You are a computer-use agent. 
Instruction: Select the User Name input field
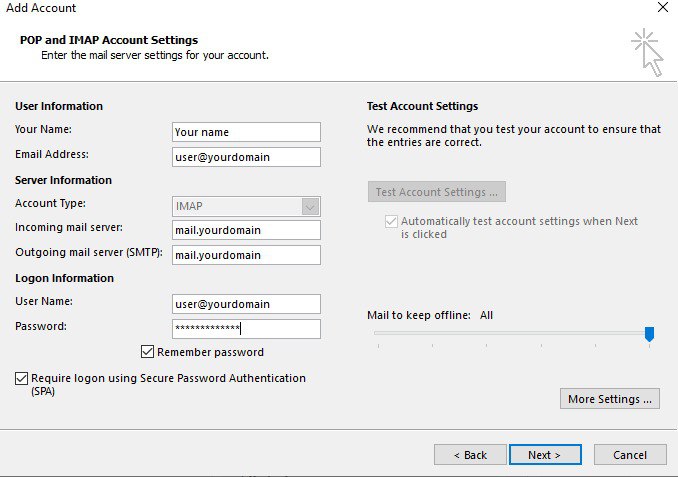tap(246, 304)
